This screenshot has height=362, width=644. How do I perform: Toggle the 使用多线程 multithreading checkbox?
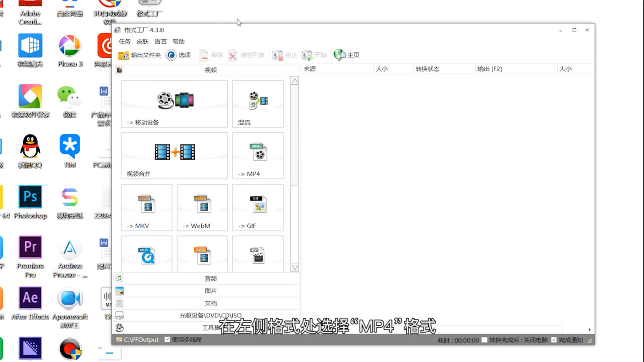click(x=167, y=340)
